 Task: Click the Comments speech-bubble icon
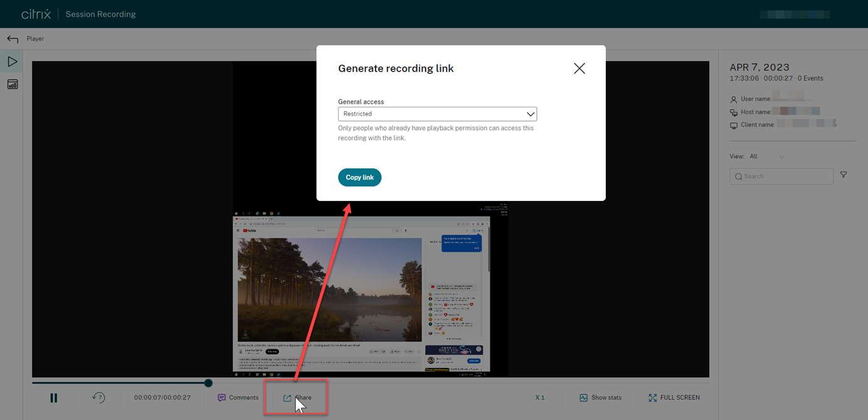[222, 397]
